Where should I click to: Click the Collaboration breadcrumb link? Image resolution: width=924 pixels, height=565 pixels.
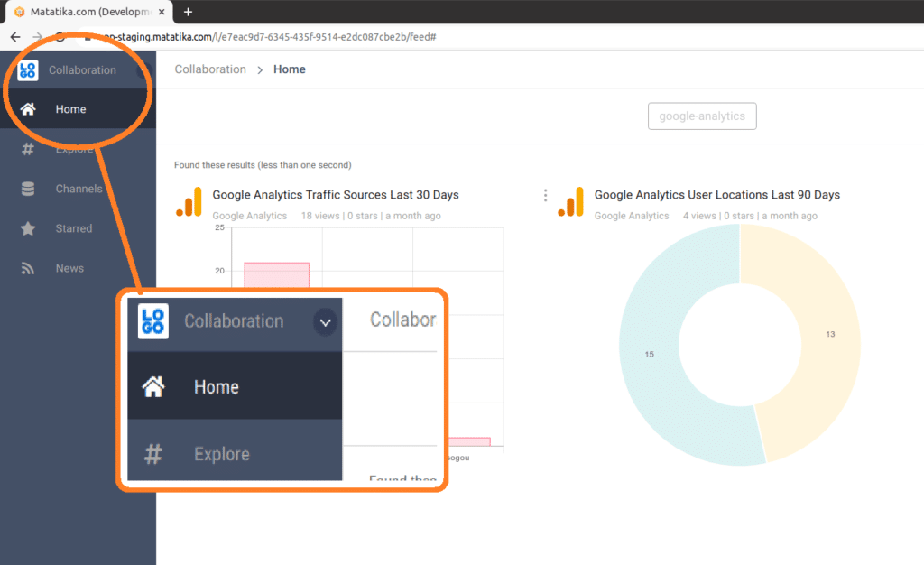click(210, 69)
